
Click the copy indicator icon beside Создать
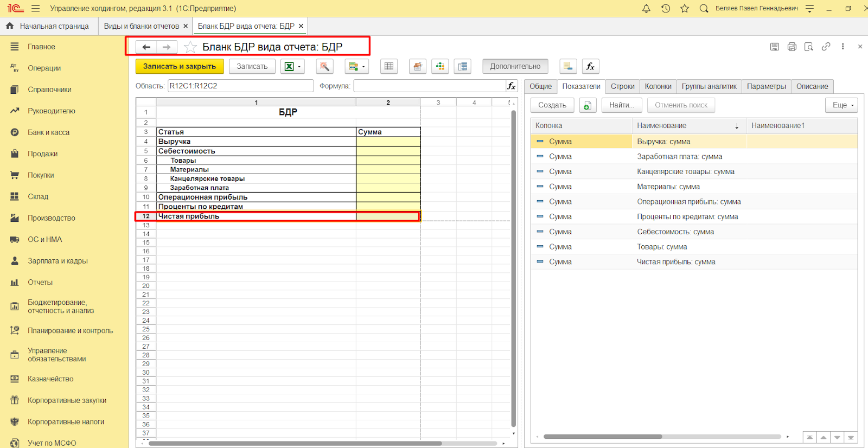[x=588, y=105]
